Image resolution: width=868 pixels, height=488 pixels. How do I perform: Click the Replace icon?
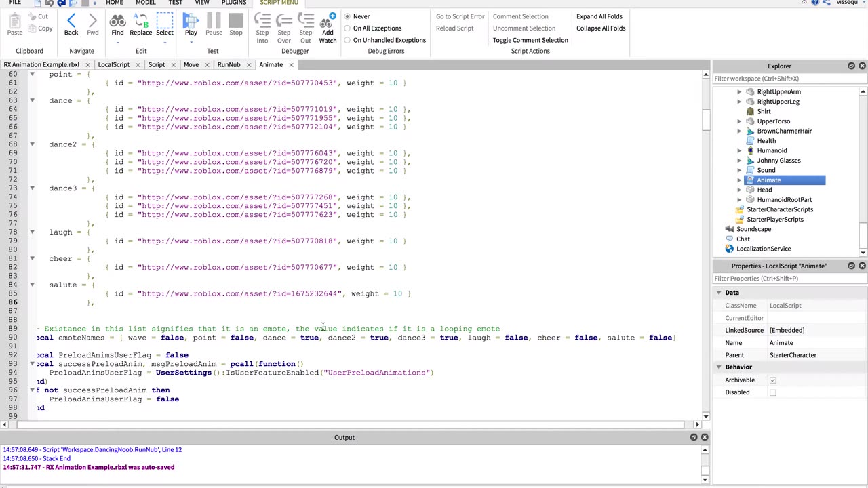tap(141, 20)
